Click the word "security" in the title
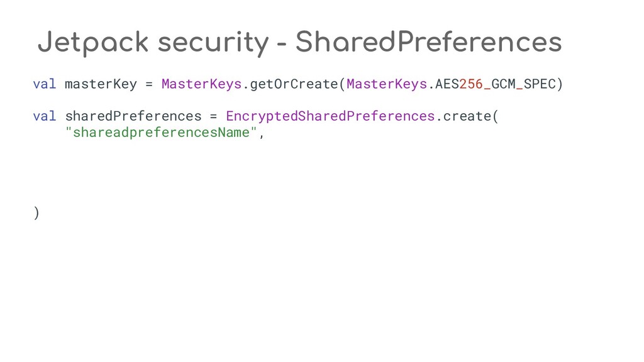This screenshot has width=644, height=362. [213, 43]
